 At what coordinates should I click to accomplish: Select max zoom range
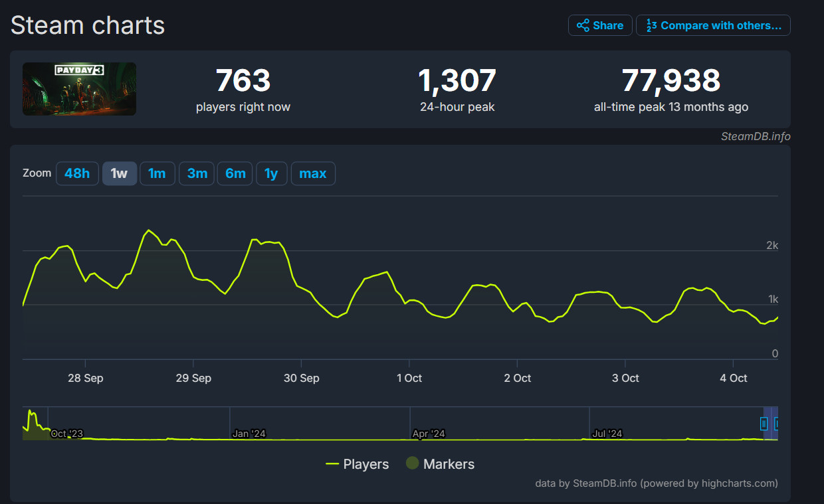tap(312, 173)
